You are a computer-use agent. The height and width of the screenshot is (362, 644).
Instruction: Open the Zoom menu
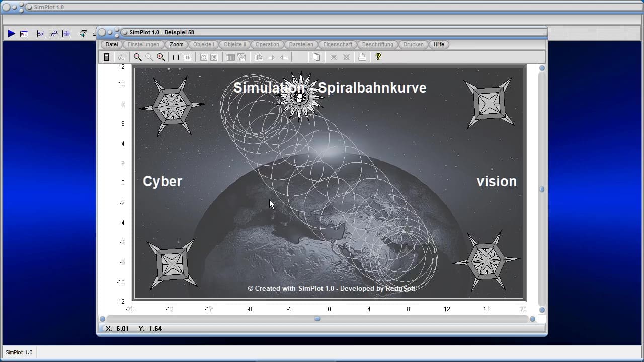click(x=176, y=44)
